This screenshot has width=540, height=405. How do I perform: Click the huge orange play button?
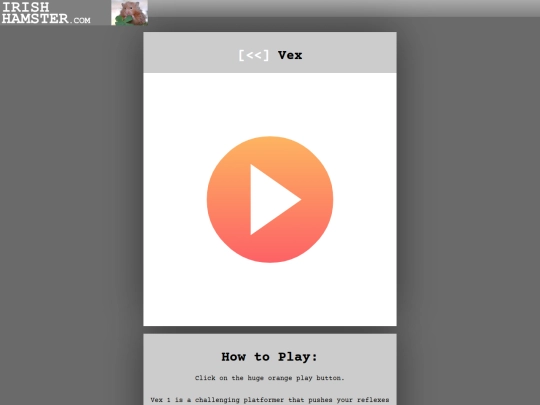tap(270, 199)
